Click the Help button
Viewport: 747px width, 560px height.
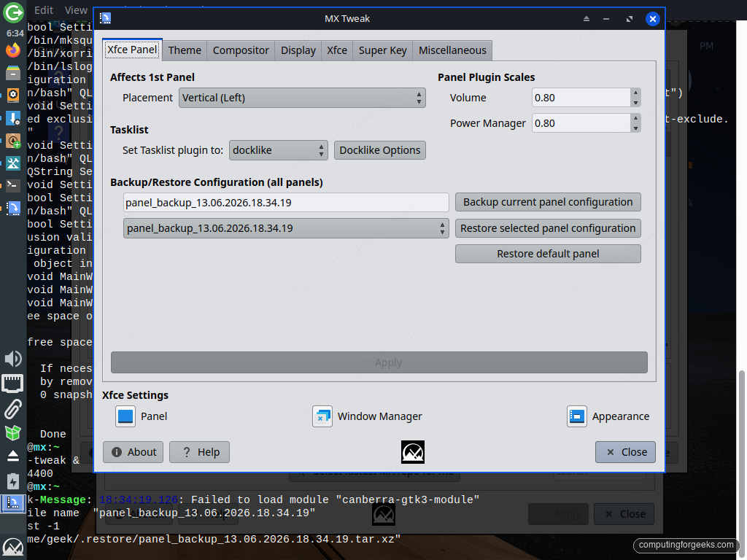point(199,452)
